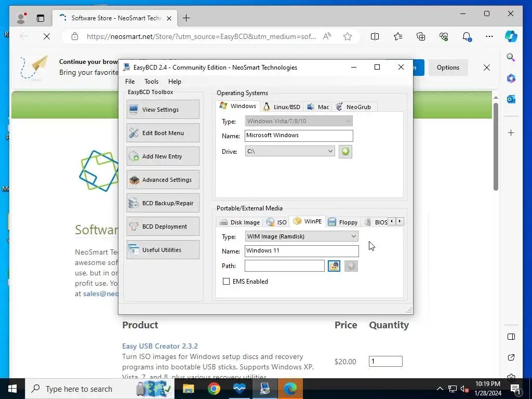The width and height of the screenshot is (532, 399).
Task: Click the Windows 11 name field
Action: click(302, 251)
